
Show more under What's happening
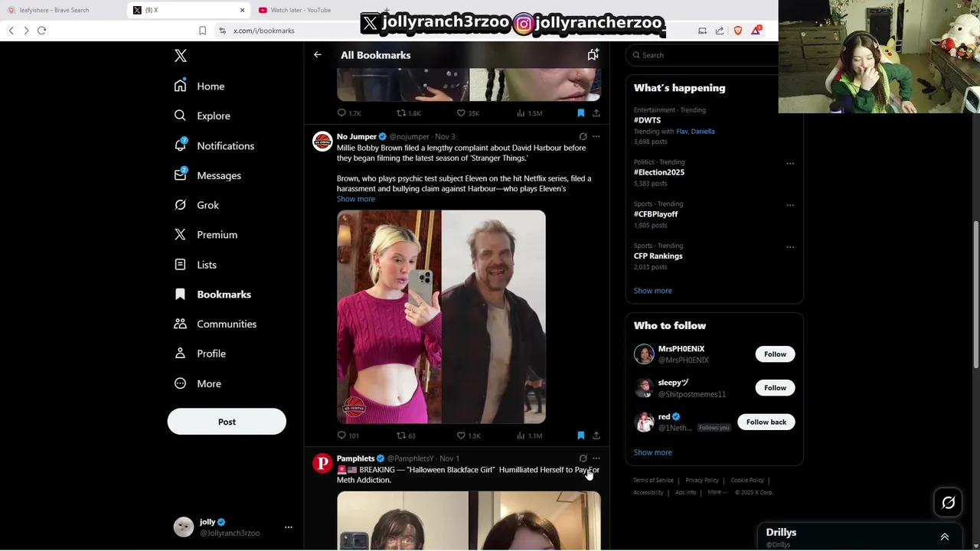click(653, 291)
